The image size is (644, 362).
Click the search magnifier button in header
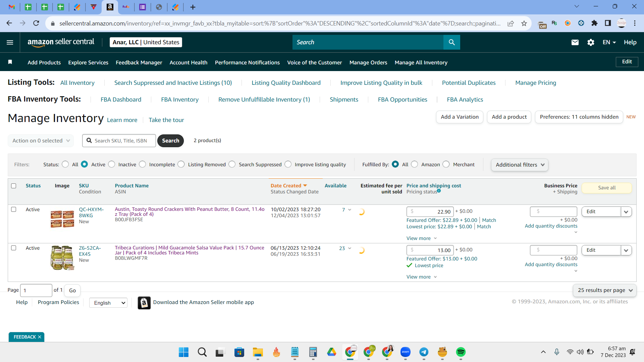[x=452, y=42]
